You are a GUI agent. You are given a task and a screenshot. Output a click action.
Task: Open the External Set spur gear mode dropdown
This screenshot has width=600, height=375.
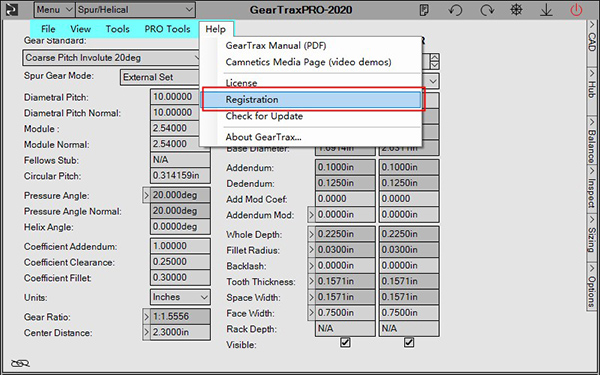pos(160,77)
